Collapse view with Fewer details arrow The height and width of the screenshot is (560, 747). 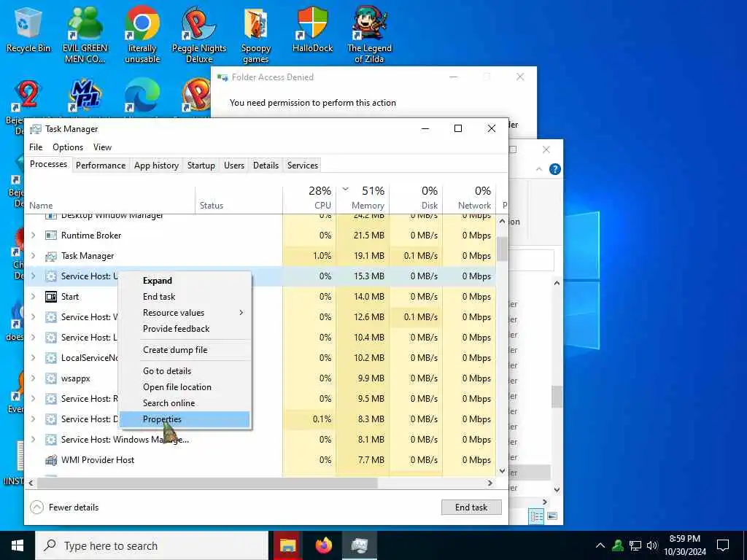(36, 507)
